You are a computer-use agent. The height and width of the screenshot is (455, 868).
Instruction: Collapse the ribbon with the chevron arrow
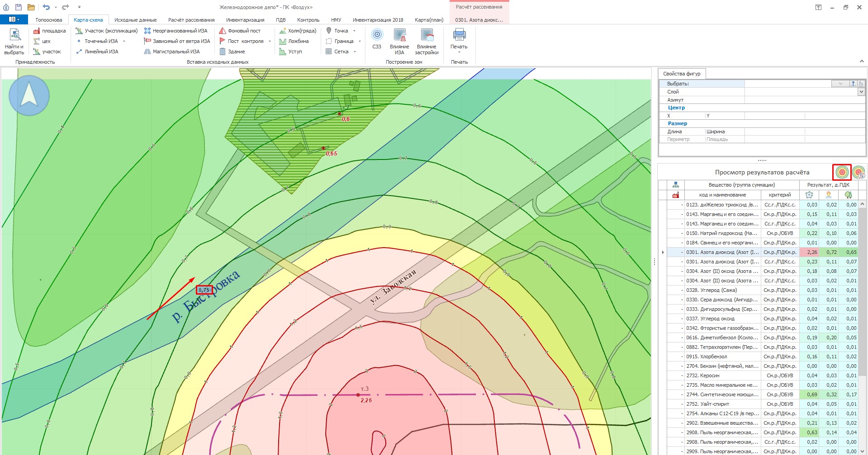(x=861, y=61)
